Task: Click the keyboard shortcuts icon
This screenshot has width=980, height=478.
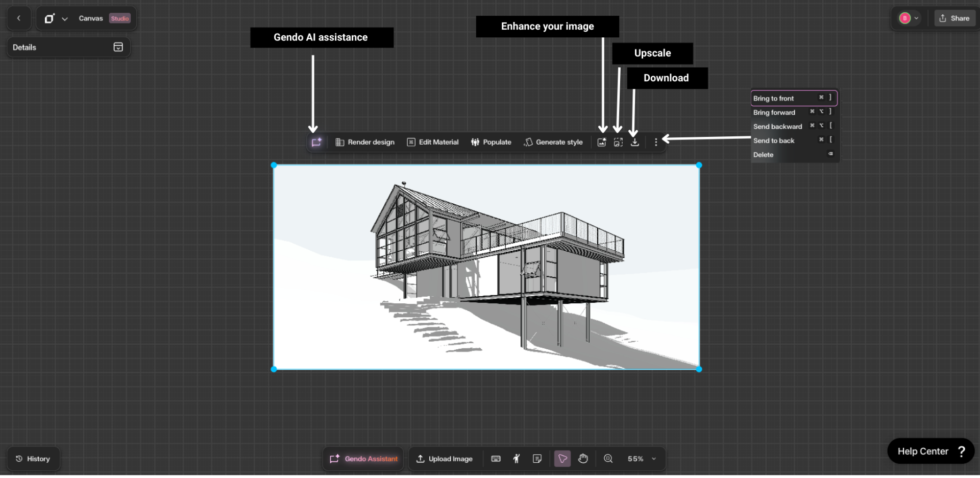Action: pos(496,459)
